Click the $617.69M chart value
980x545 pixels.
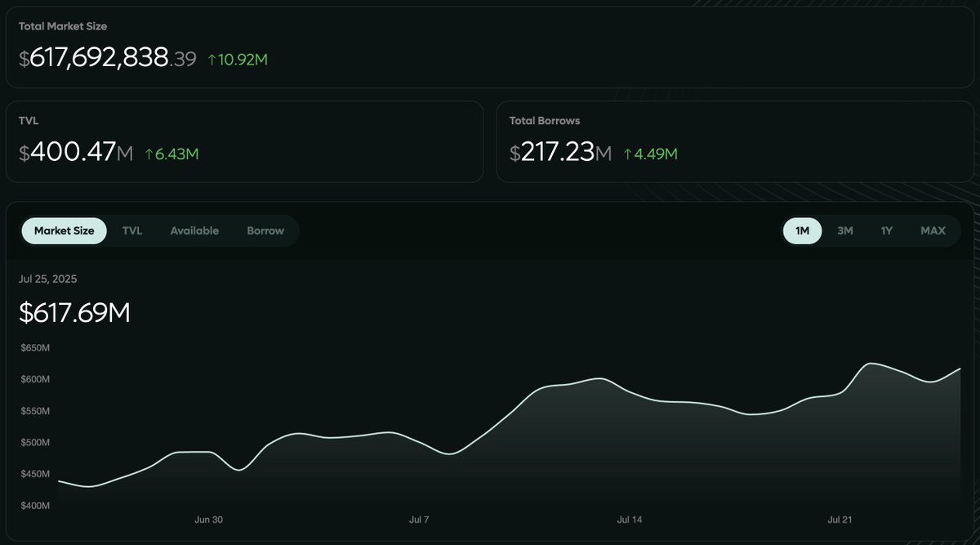[x=74, y=312]
